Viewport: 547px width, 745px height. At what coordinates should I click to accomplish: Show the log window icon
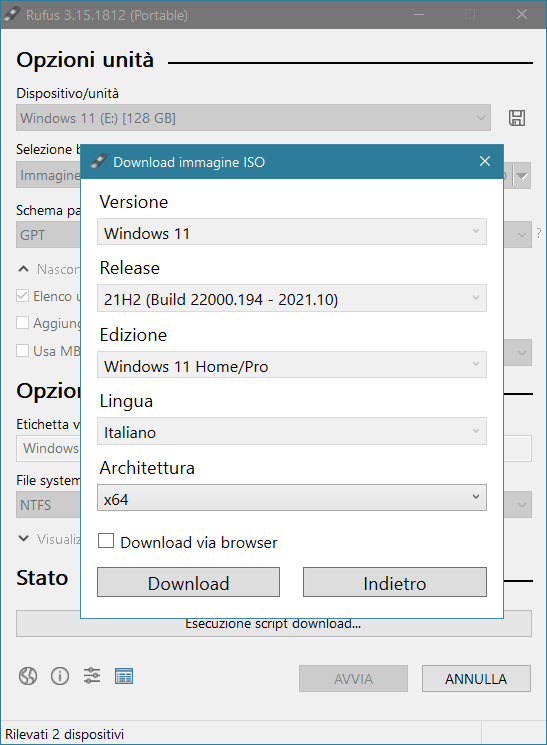[124, 676]
